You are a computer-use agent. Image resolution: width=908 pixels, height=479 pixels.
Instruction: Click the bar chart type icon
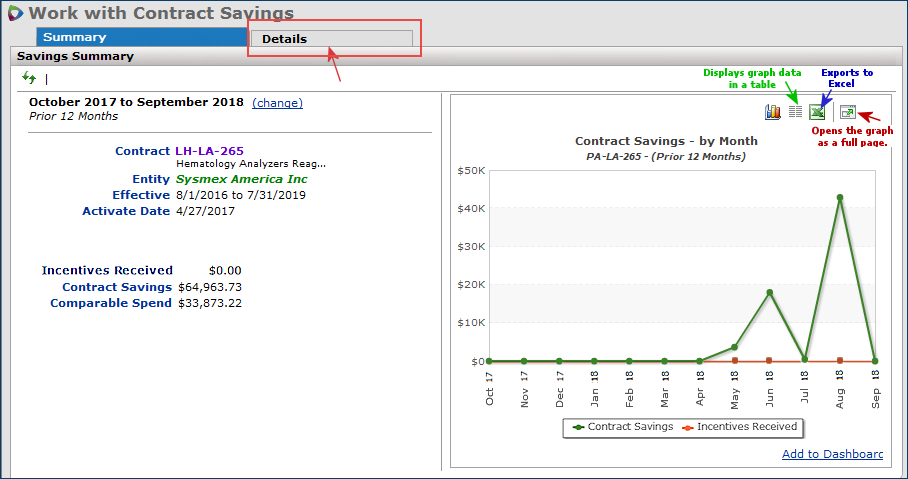[772, 112]
